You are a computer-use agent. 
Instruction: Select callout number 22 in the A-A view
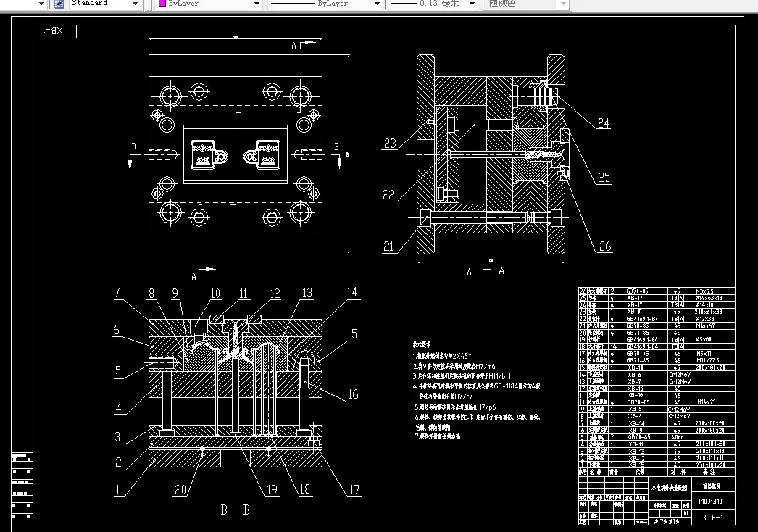(388, 195)
